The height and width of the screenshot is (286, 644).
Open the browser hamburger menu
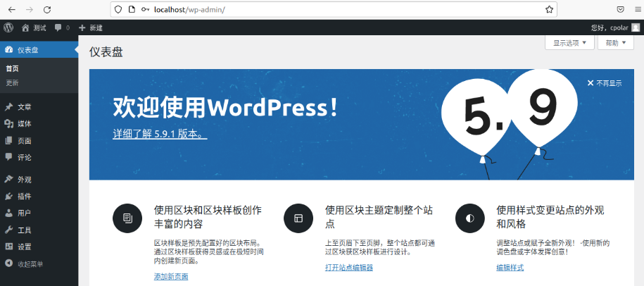pyautogui.click(x=638, y=10)
